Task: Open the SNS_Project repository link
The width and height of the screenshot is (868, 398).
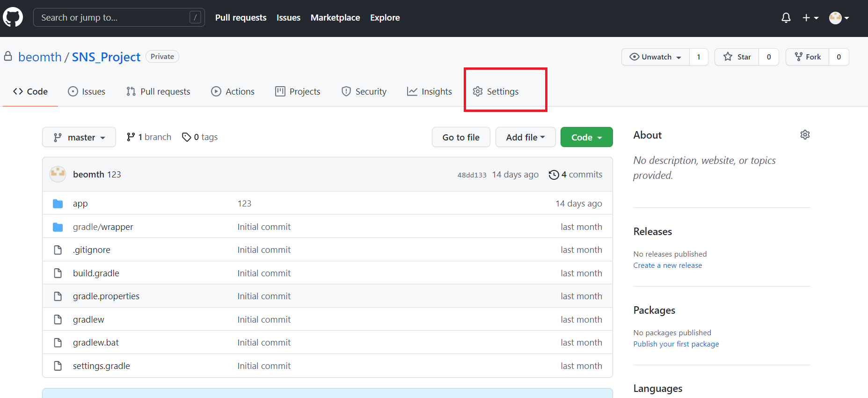Action: click(106, 57)
